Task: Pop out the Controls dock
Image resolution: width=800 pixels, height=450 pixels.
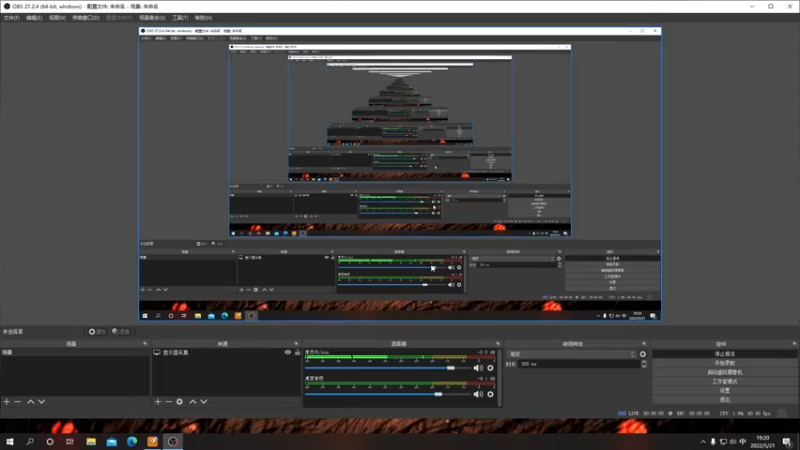Action: tap(794, 344)
